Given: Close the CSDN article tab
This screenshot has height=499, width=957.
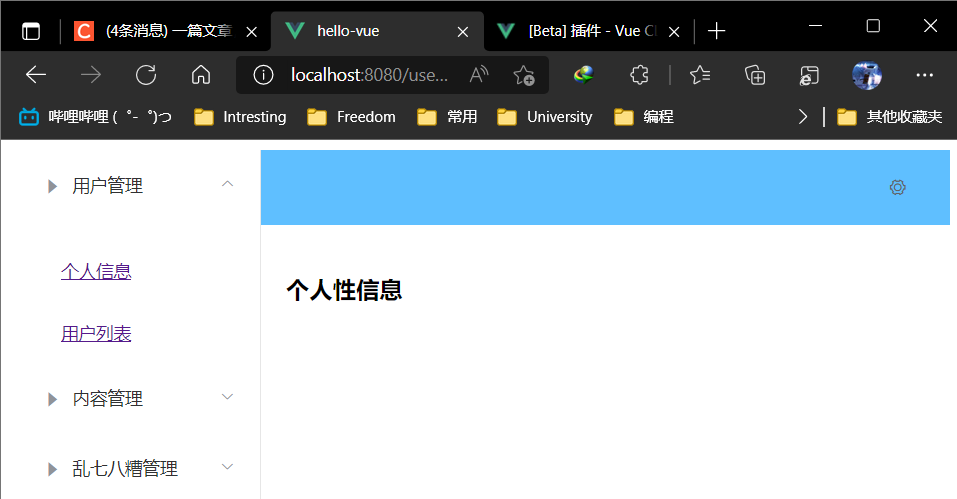Looking at the screenshot, I should click(251, 32).
